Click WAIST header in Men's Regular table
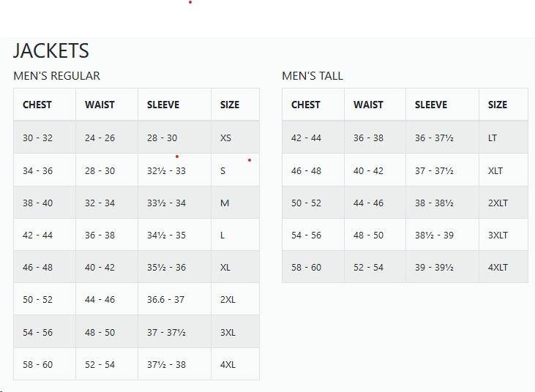This screenshot has width=535, height=392. click(100, 105)
